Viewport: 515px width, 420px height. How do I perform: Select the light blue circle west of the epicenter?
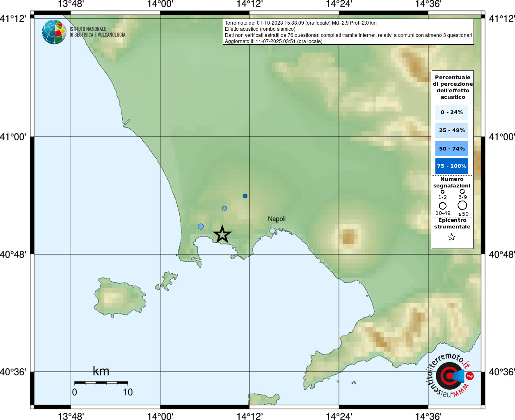(x=201, y=226)
